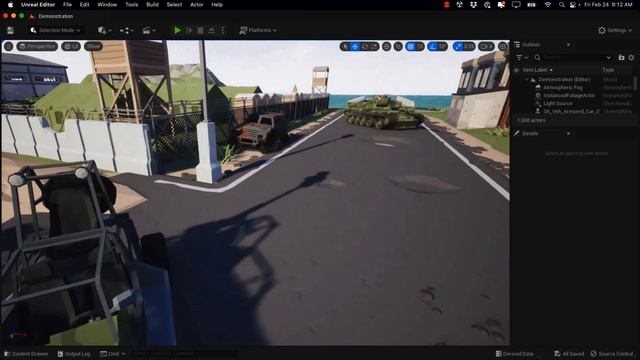Choose the Rotate tool in viewport
The height and width of the screenshot is (360, 640).
[365, 47]
